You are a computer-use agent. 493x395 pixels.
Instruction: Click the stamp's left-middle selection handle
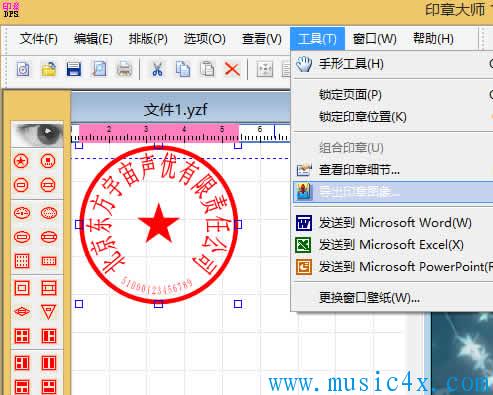point(79,225)
